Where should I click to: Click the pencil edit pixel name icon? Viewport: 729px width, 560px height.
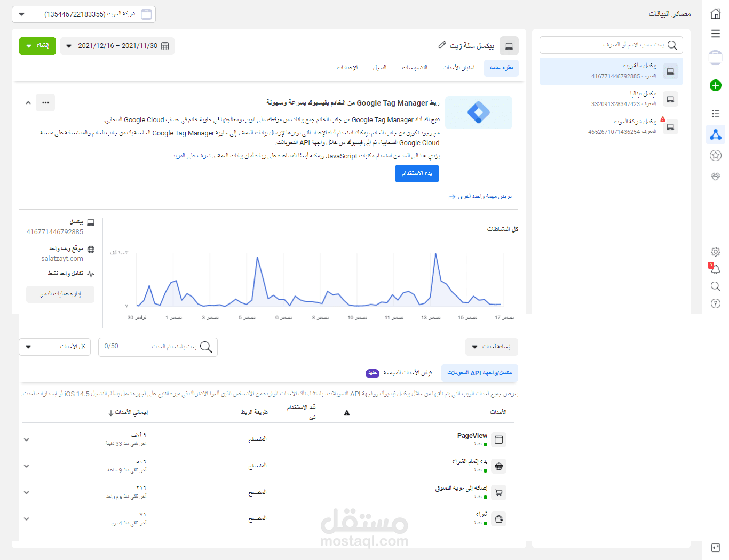coord(442,45)
